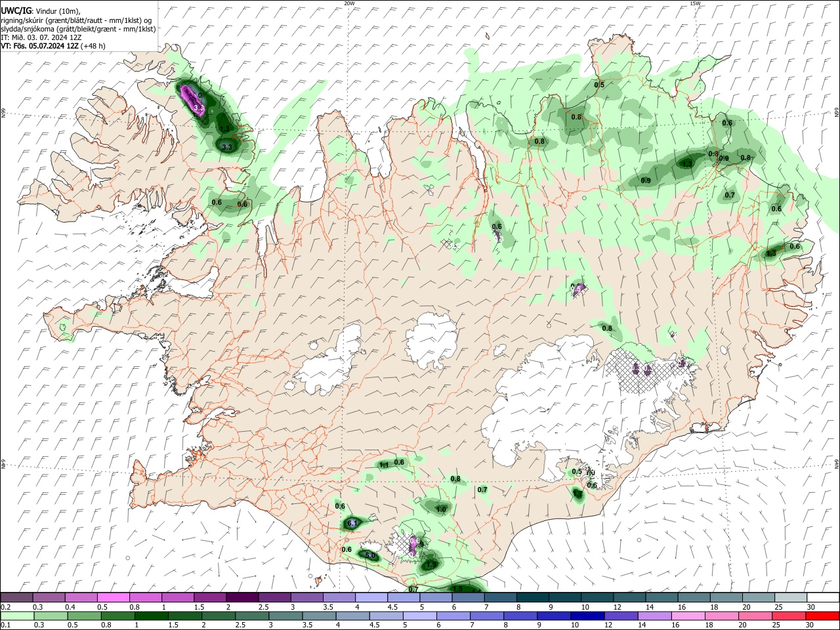Select the dark teal 9–10 swatch in upper scale
The image size is (840, 630).
565,597
